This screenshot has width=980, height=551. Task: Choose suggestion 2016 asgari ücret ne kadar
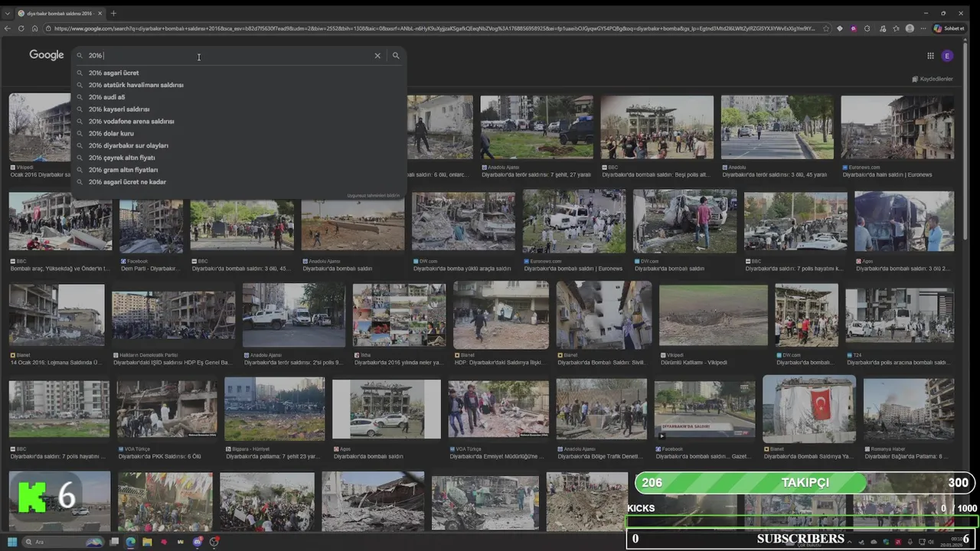[237, 182]
